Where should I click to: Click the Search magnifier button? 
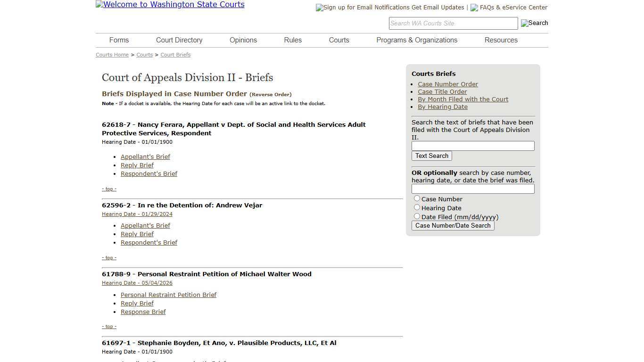534,23
